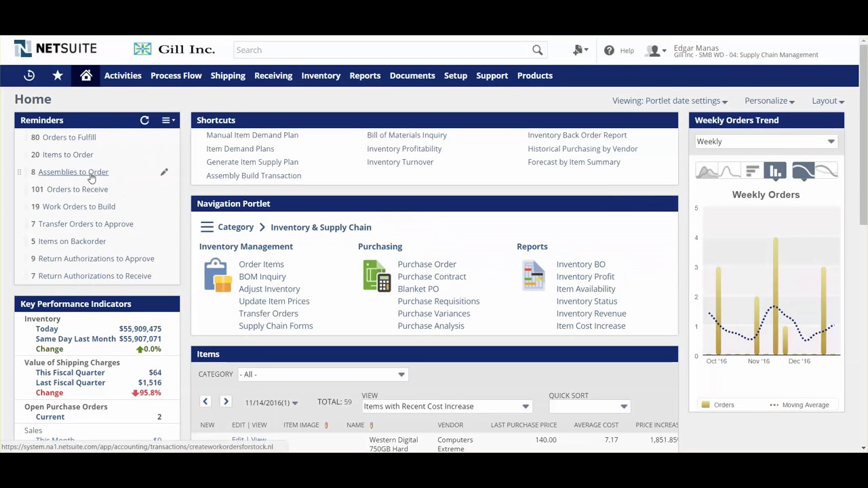Viewport: 868px width, 488px height.
Task: Open the Quick Sort dropdown
Action: [x=589, y=406]
